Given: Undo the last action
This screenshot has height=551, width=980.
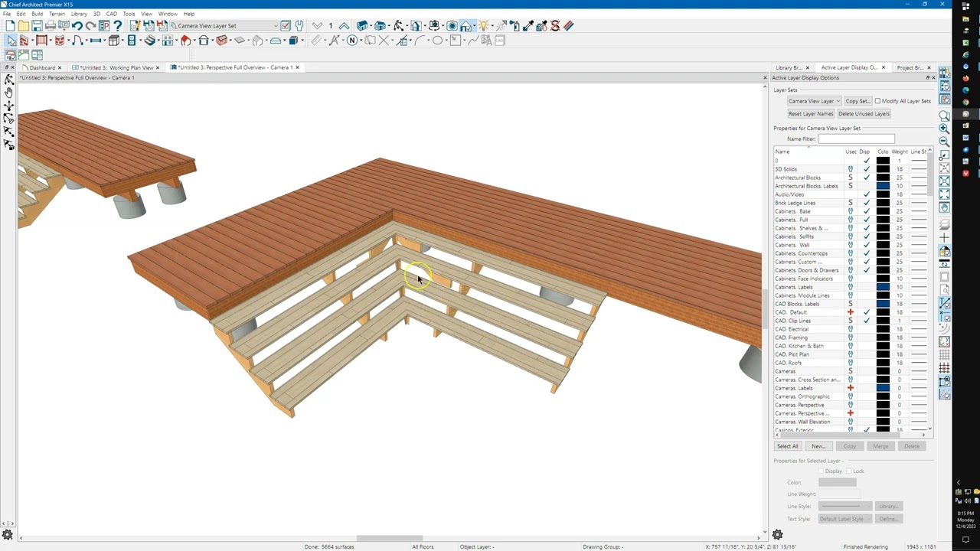Looking at the screenshot, I should tap(77, 25).
